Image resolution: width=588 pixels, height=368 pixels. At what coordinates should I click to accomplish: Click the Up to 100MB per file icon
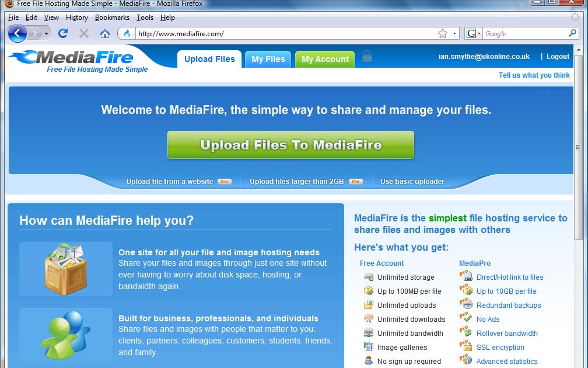369,291
